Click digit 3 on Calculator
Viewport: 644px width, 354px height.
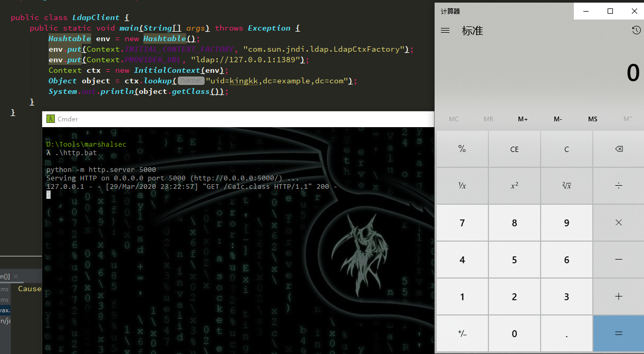point(566,296)
